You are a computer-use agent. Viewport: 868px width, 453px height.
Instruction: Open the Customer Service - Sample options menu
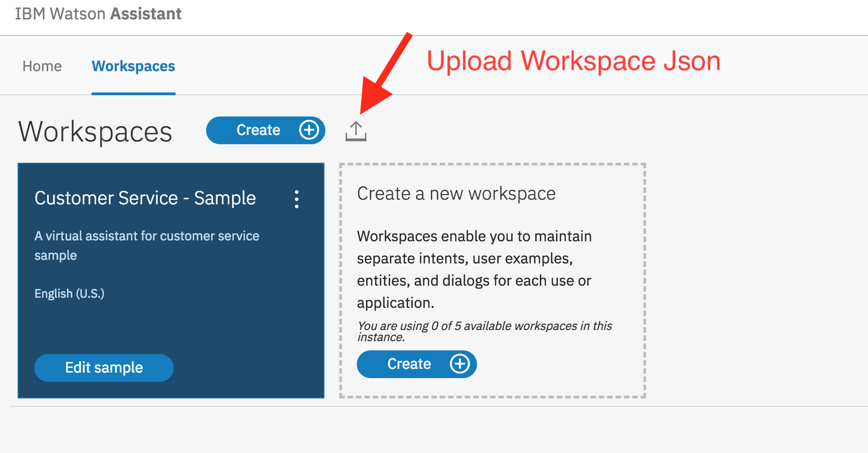[x=297, y=199]
